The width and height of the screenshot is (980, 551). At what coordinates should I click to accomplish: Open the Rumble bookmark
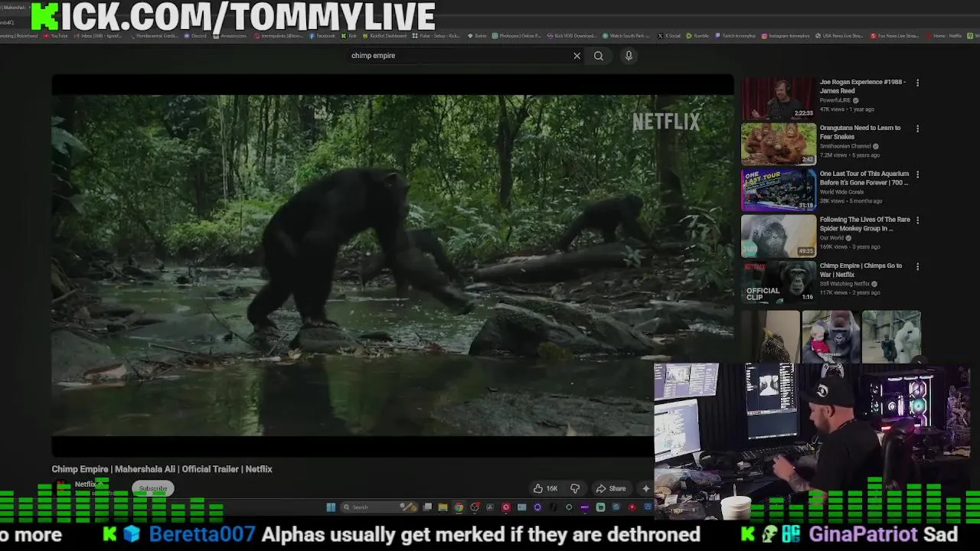697,36
